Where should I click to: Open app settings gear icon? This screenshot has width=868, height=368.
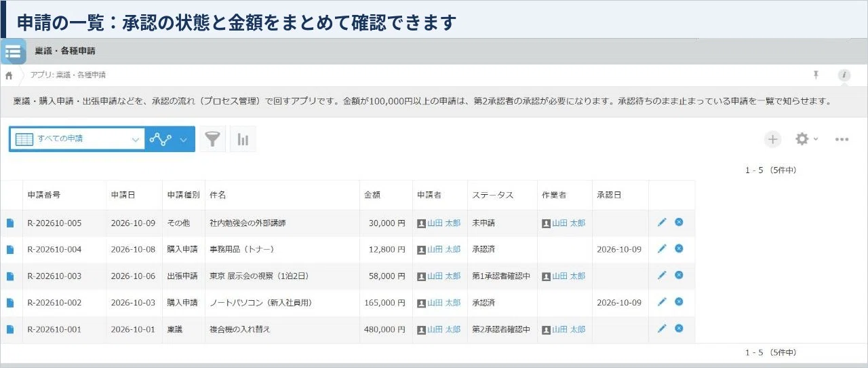802,139
